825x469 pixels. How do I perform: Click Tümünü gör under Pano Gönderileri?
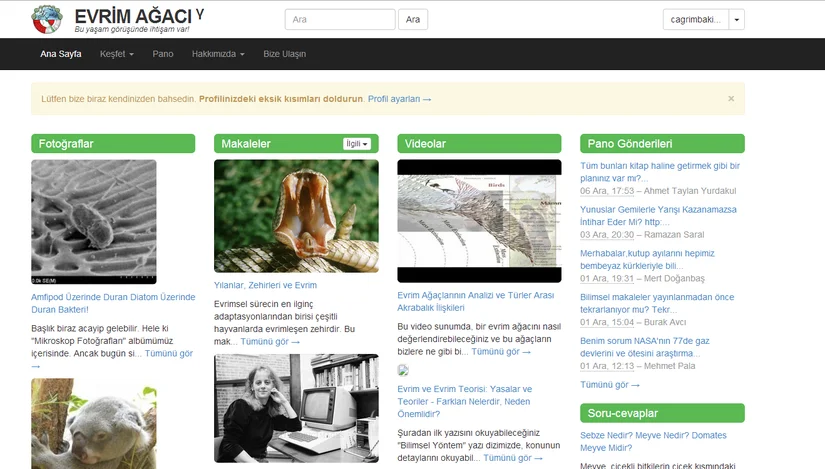pos(610,384)
